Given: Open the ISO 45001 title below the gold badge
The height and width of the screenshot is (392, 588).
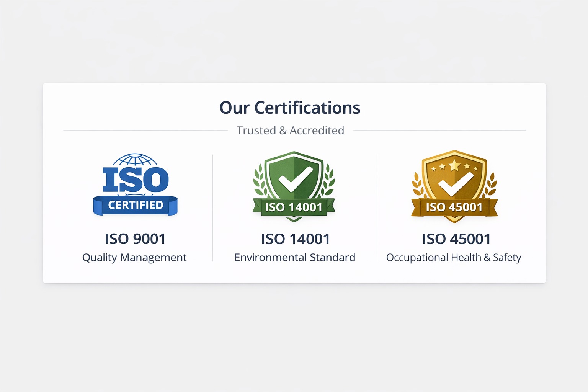Looking at the screenshot, I should click(x=456, y=239).
